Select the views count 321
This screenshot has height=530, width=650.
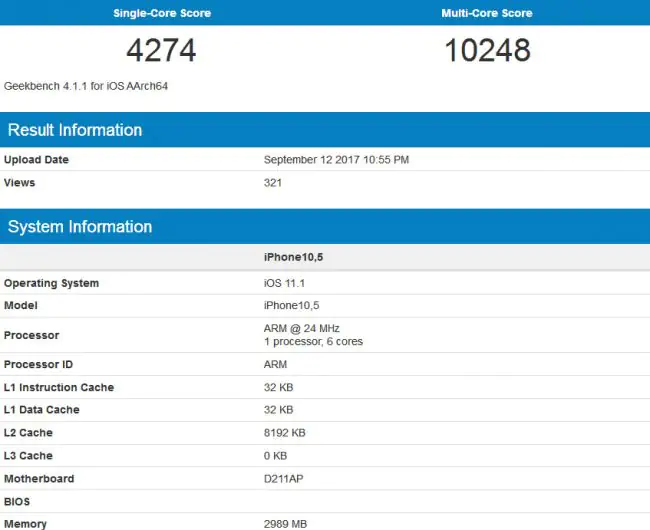(x=273, y=183)
